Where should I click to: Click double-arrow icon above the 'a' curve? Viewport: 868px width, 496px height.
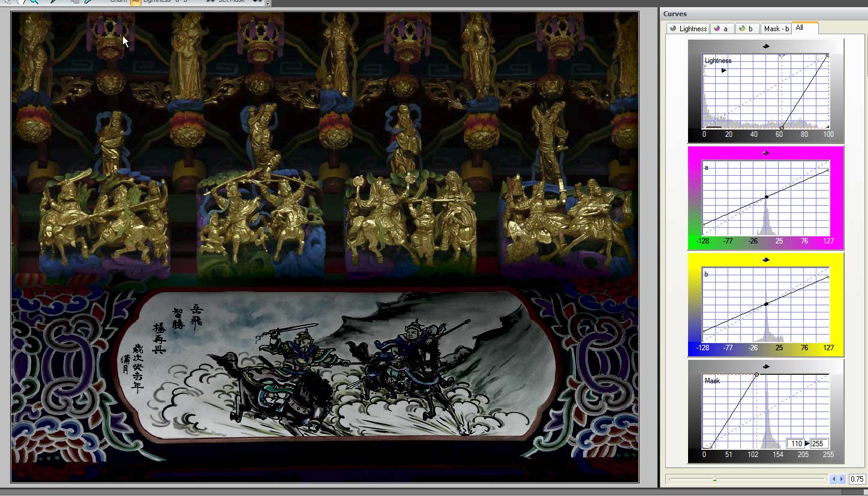pyautogui.click(x=766, y=153)
